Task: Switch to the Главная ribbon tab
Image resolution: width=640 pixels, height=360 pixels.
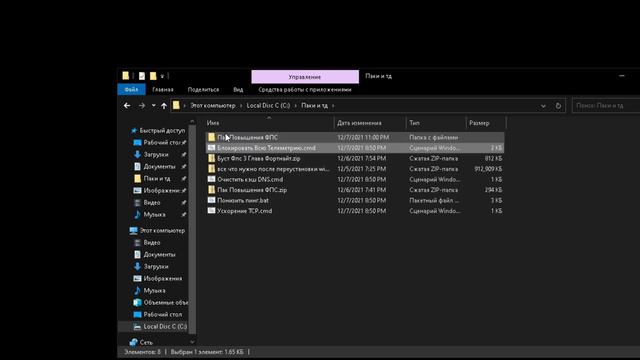Action: tap(163, 89)
